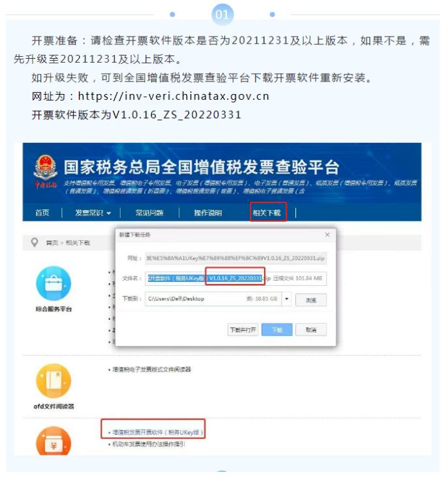This screenshot has height=479, width=448.
Task: Expand the 发票常识 menu chevron
Action: 109,213
